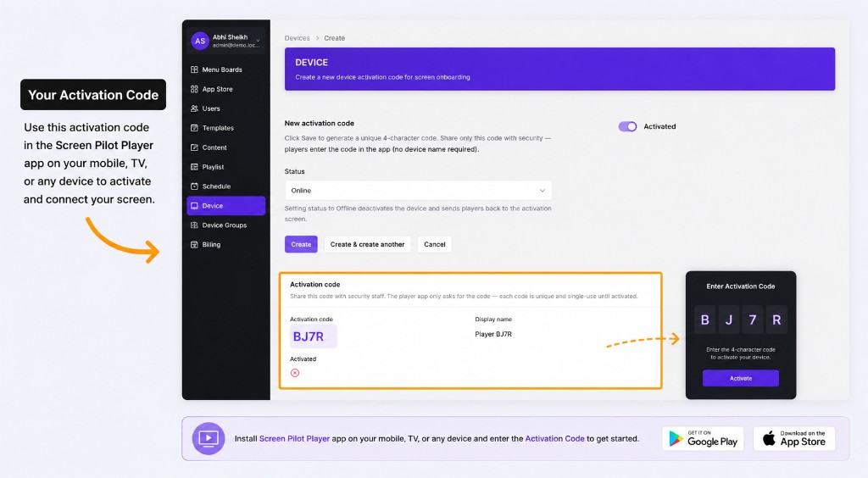This screenshot has height=478, width=868.
Task: Select Device in sidebar
Action: tap(225, 206)
